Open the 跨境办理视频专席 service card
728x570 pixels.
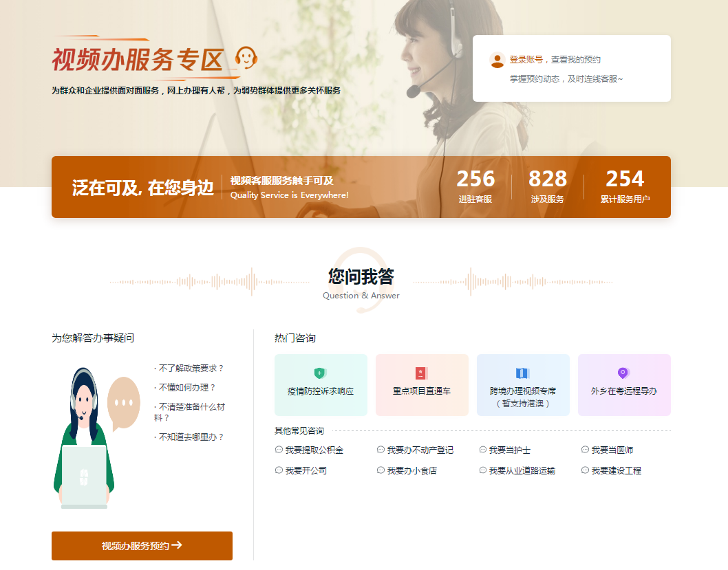523,385
